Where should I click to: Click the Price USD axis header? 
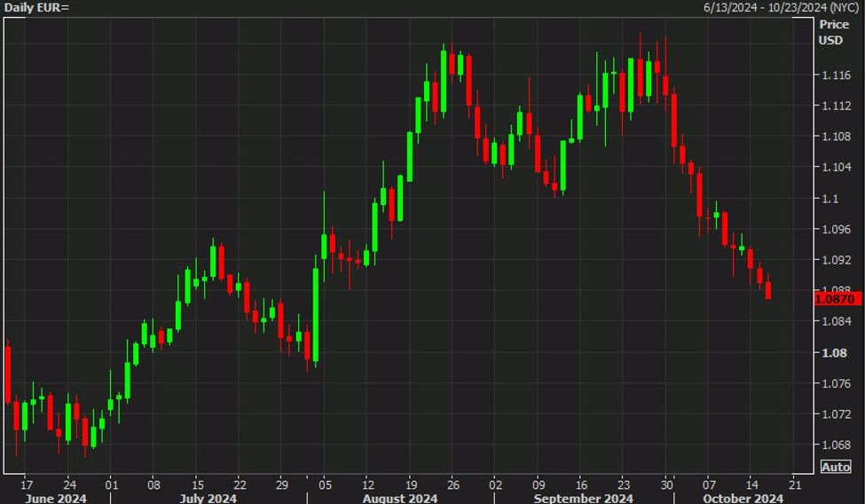tap(832, 32)
